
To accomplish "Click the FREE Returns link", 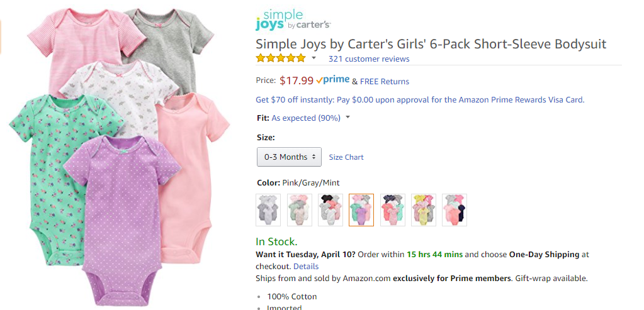I will (385, 81).
